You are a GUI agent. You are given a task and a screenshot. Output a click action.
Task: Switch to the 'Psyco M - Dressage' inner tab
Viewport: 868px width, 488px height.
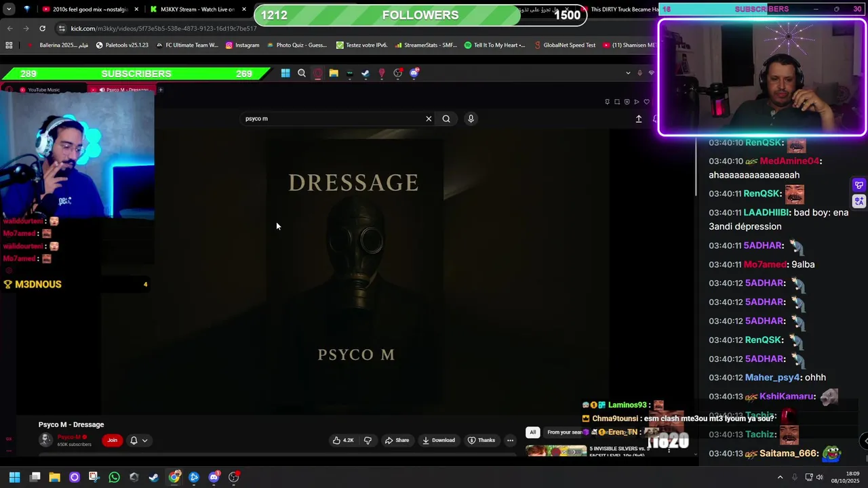(x=122, y=89)
